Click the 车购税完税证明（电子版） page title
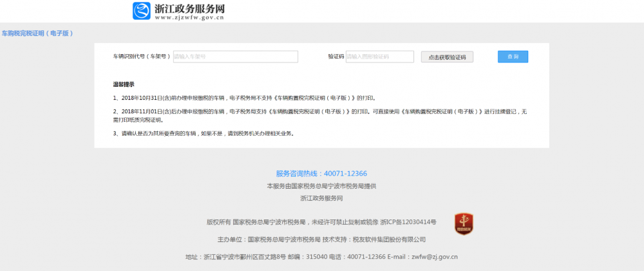The width and height of the screenshot is (644, 271). click(37, 33)
